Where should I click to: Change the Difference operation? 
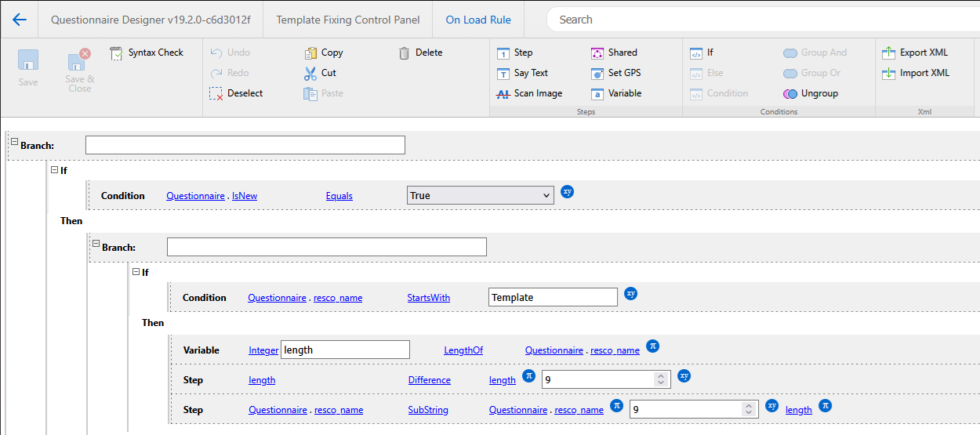(x=430, y=380)
